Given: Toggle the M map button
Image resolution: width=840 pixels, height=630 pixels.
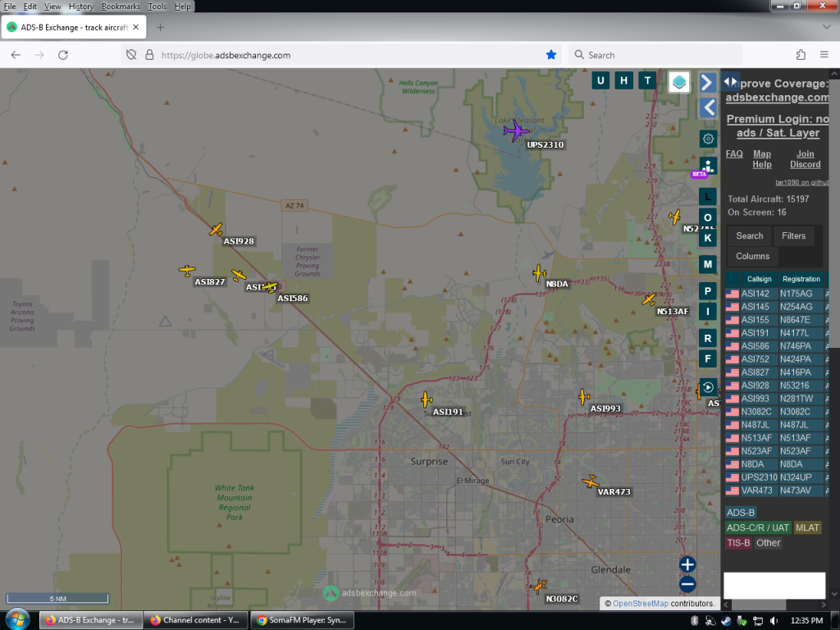Looking at the screenshot, I should tap(708, 264).
